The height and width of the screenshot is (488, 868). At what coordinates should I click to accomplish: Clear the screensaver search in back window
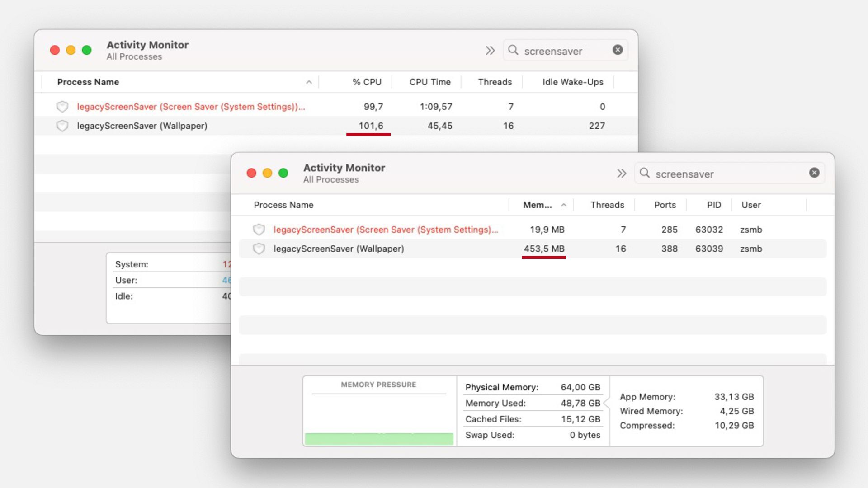tap(618, 50)
